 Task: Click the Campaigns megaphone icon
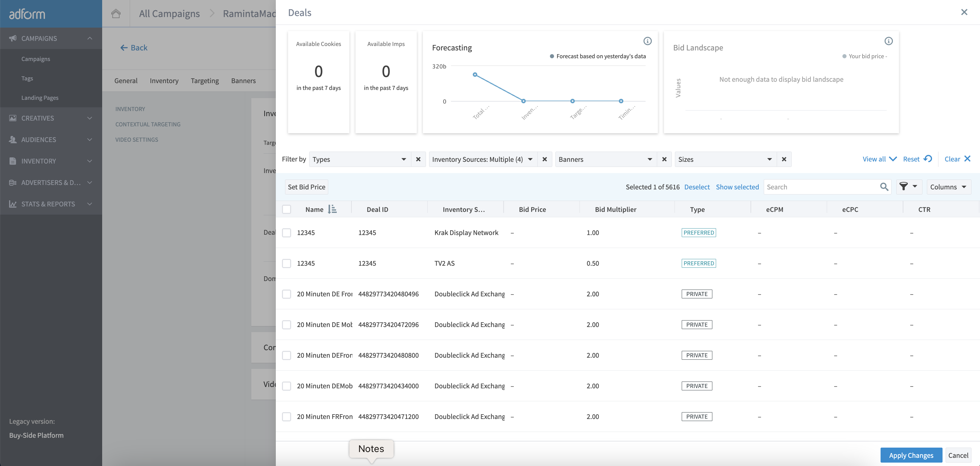(x=13, y=38)
